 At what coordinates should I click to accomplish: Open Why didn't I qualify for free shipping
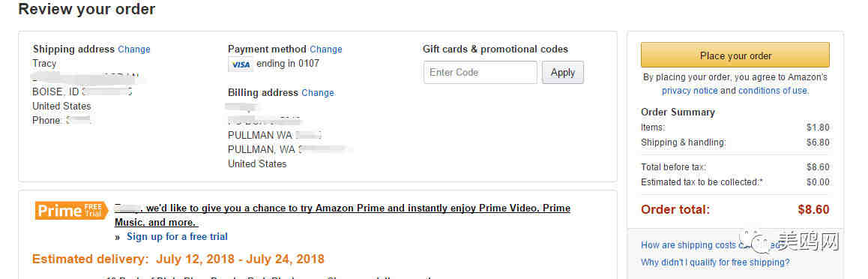coord(715,262)
